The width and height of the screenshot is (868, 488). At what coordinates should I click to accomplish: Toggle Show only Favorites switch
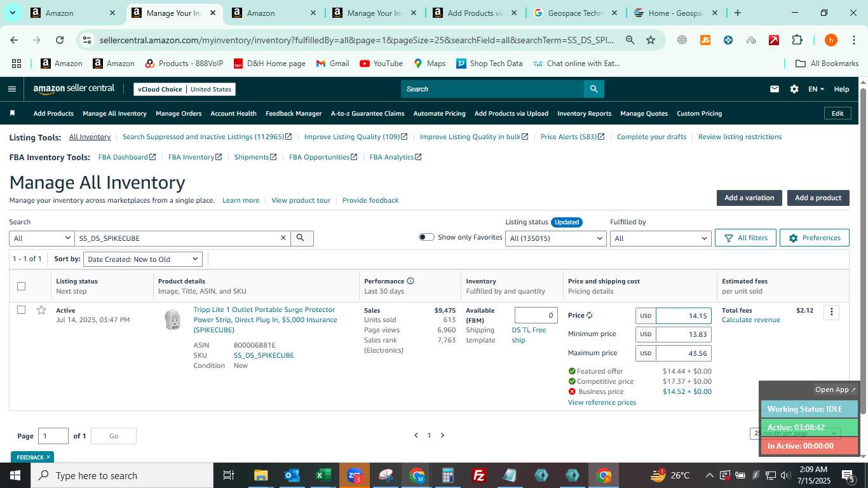point(426,237)
